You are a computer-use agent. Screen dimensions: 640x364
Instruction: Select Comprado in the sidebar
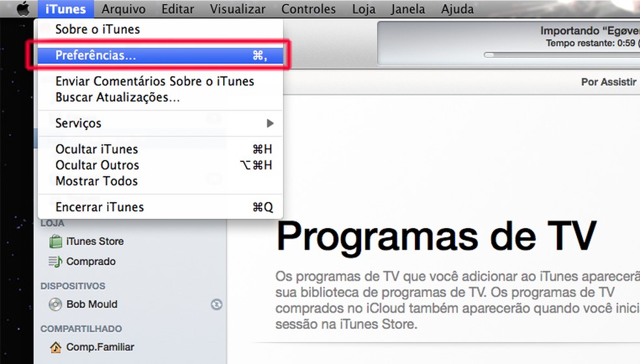click(x=90, y=261)
